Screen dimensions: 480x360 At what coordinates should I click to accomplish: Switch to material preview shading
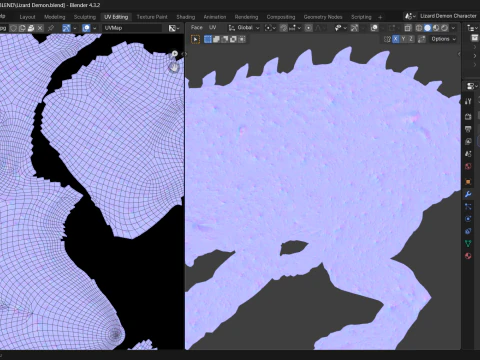pyautogui.click(x=436, y=28)
